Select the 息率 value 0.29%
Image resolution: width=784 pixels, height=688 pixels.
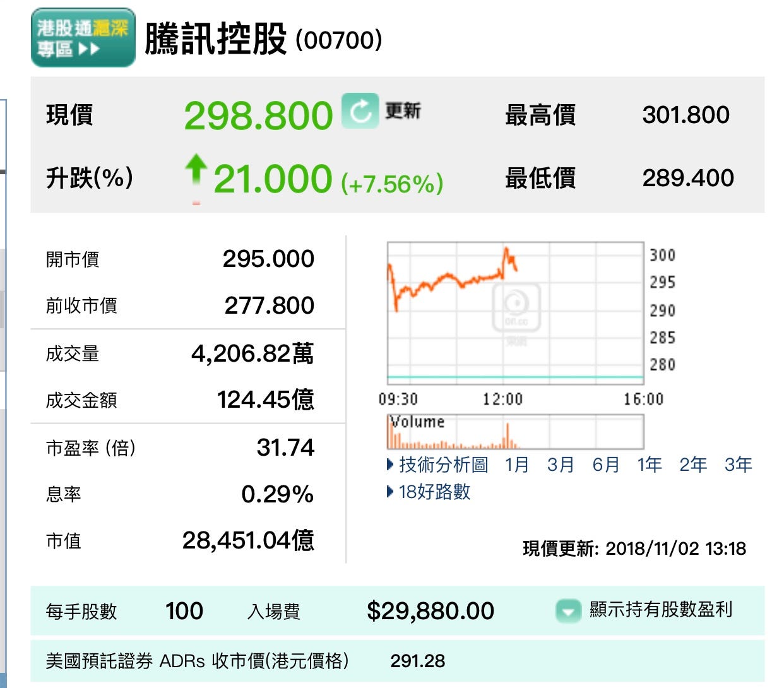tap(278, 494)
